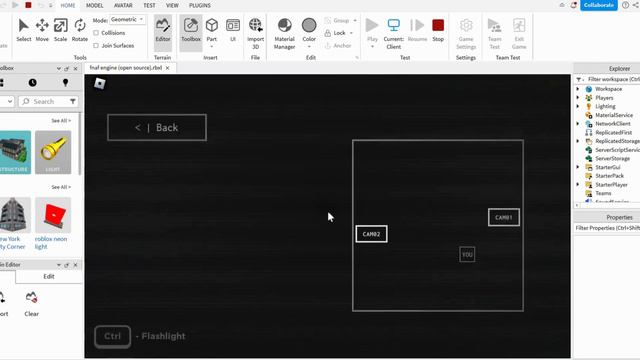Expand the Workspace tree node
The height and width of the screenshot is (360, 640).
pyautogui.click(x=578, y=89)
